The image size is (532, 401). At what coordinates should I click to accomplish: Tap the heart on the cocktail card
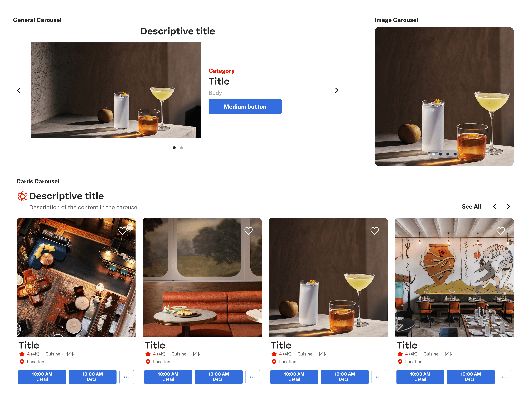tap(374, 231)
